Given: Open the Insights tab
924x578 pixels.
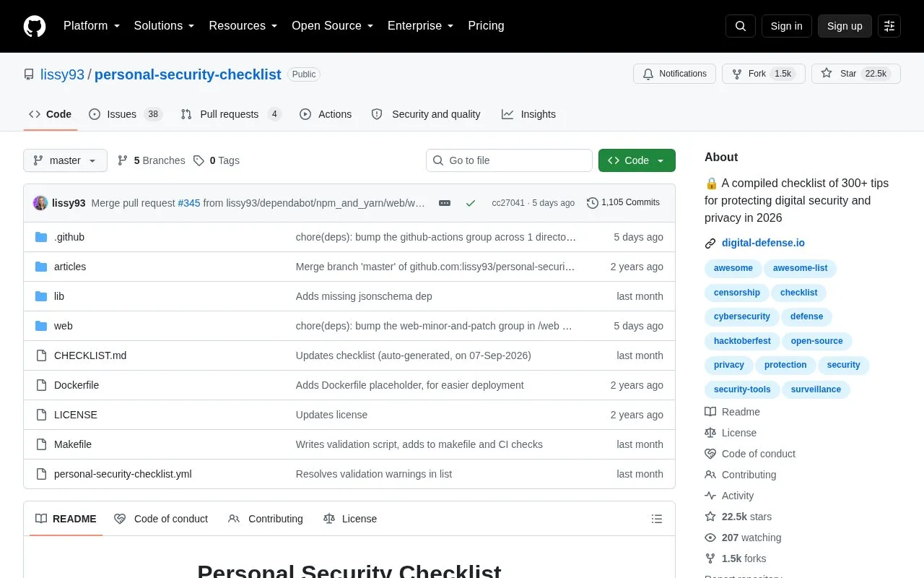Looking at the screenshot, I should [x=528, y=114].
